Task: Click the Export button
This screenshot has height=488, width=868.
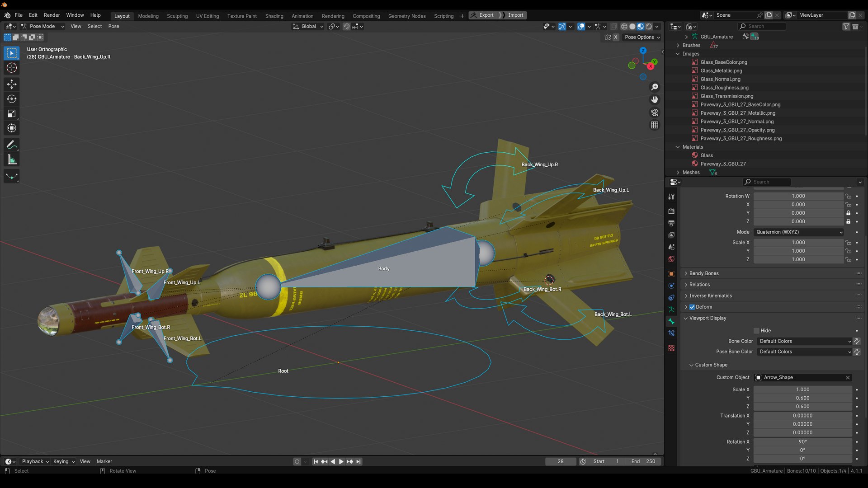Action: 482,15
